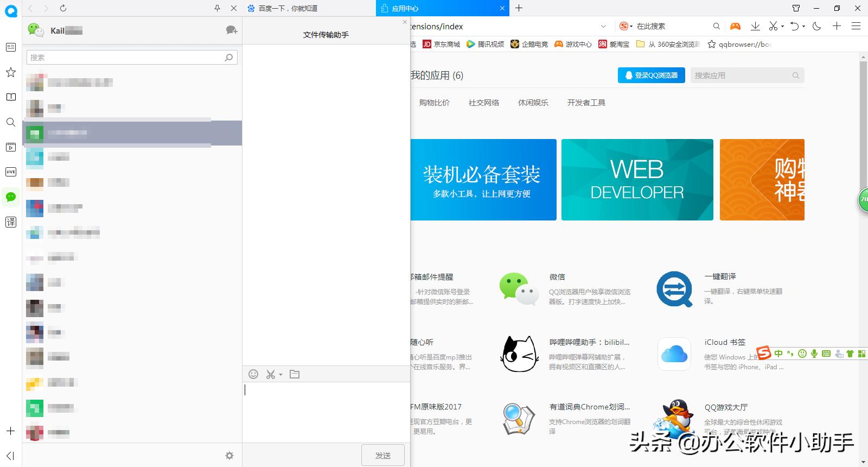Open the 爱淘宝 bookmark
The width and height of the screenshot is (868, 467).
coord(614,44)
